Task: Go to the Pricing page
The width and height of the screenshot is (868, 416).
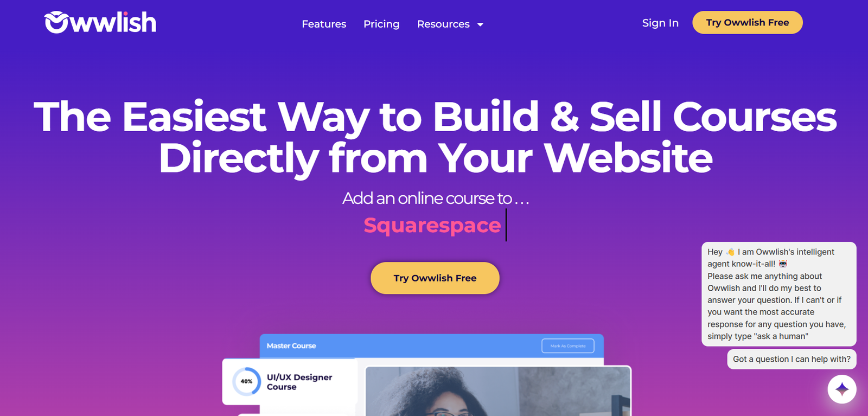Action: pyautogui.click(x=381, y=24)
